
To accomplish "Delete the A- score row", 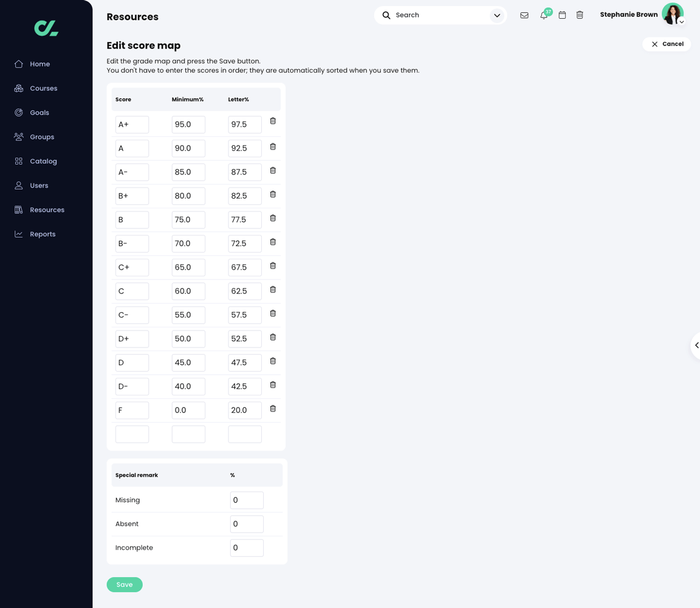I will pyautogui.click(x=273, y=171).
